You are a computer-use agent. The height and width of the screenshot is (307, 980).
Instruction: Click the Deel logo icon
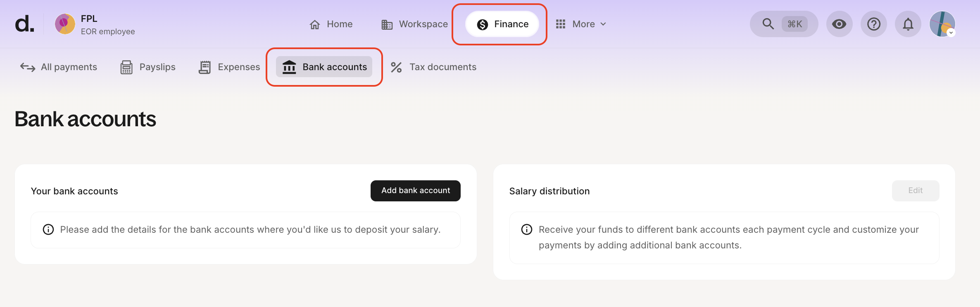[24, 24]
